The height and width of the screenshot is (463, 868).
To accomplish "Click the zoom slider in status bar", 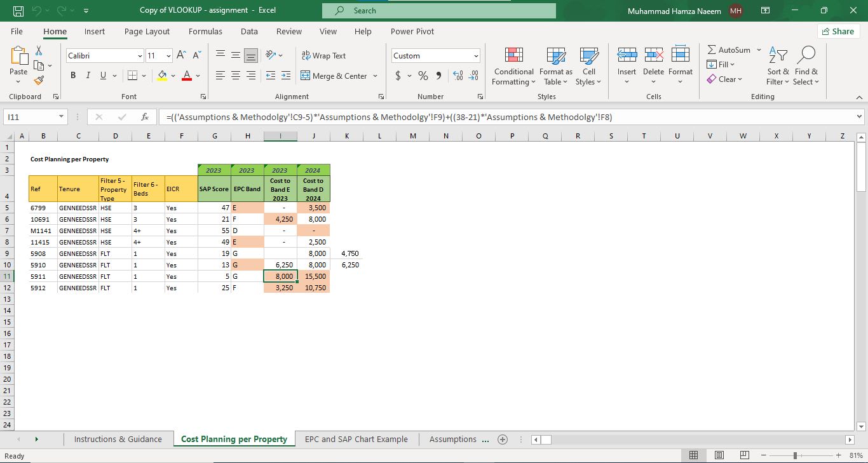I will pyautogui.click(x=796, y=455).
